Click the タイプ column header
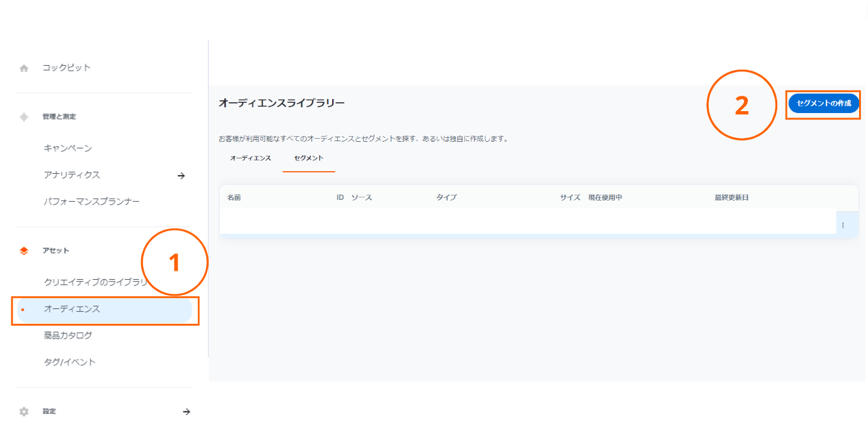Screen dimensions: 868x433 446,197
